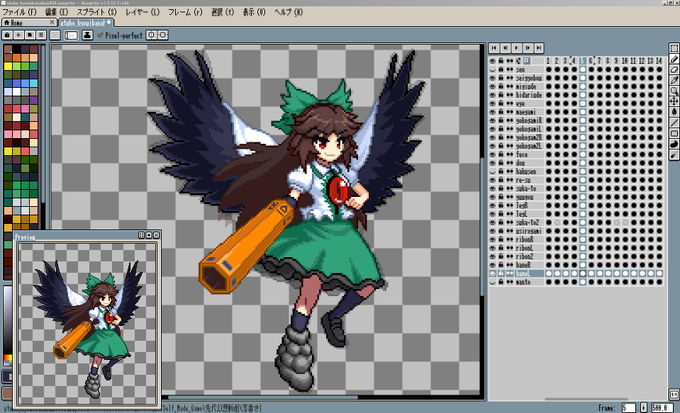
Task: Select the Rectangular Marquee tool
Action: tap(674, 48)
